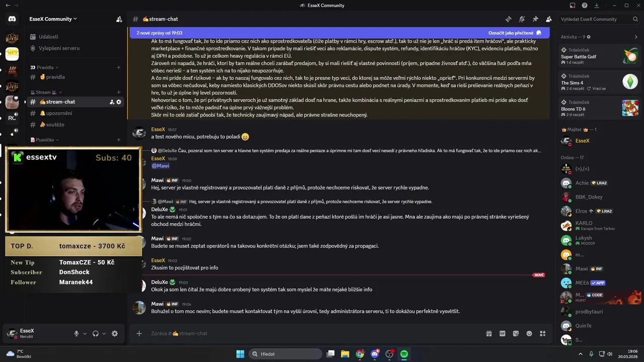Open member QuinTe profile
This screenshot has height=362, width=644.
[600, 326]
